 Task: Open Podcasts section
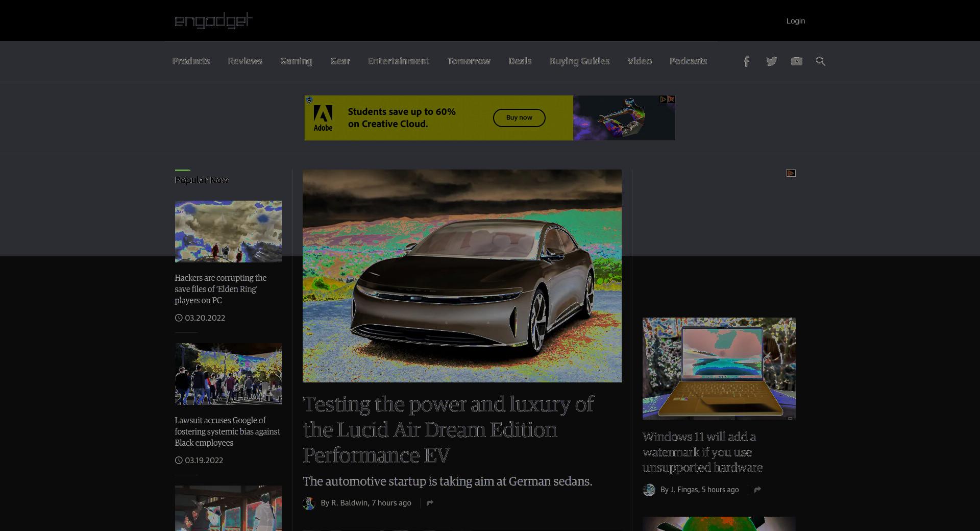click(688, 61)
